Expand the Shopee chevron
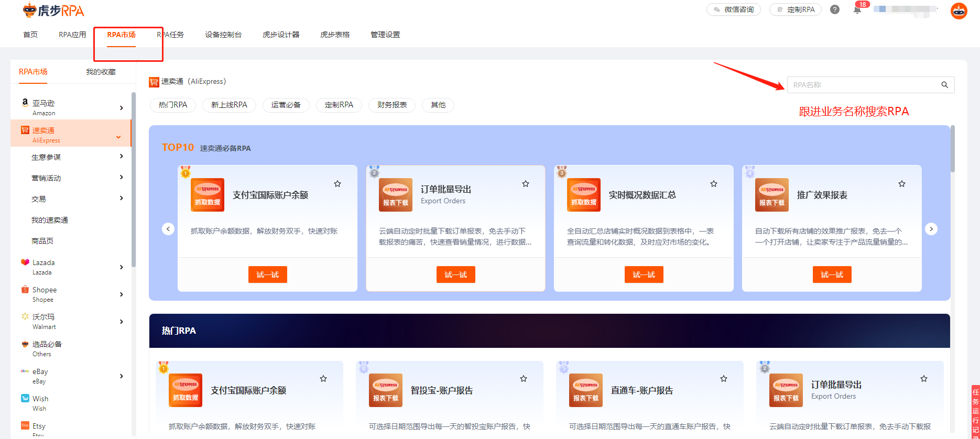The image size is (980, 439). [121, 294]
